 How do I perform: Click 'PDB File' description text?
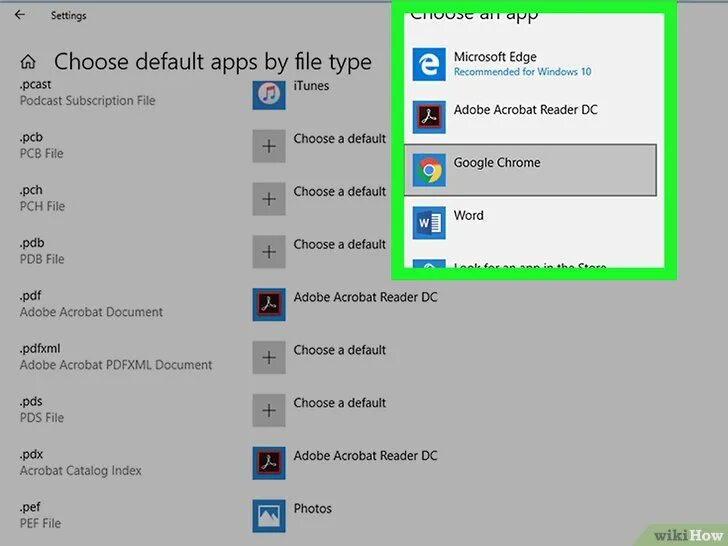pyautogui.click(x=42, y=260)
